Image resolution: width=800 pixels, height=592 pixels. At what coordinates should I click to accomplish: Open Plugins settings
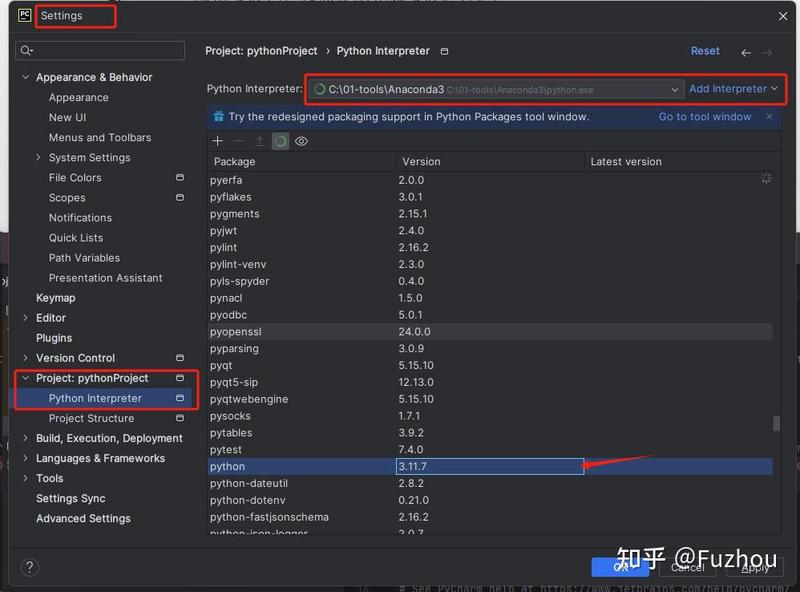click(54, 338)
